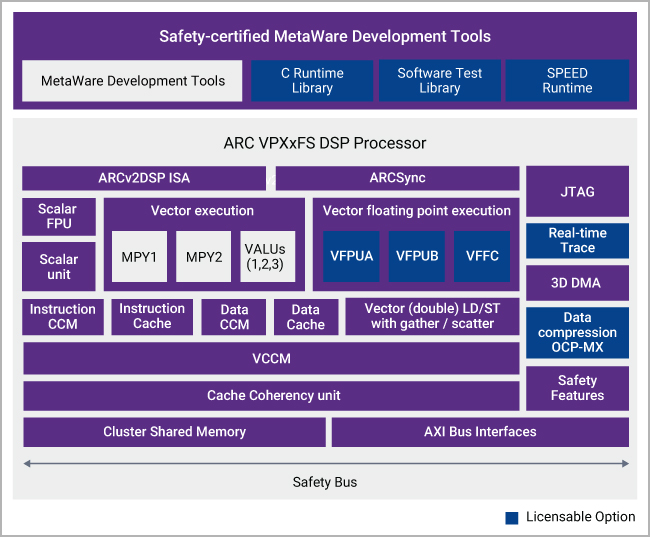The image size is (650, 537).
Task: Click the VFPUB block
Action: tap(417, 256)
